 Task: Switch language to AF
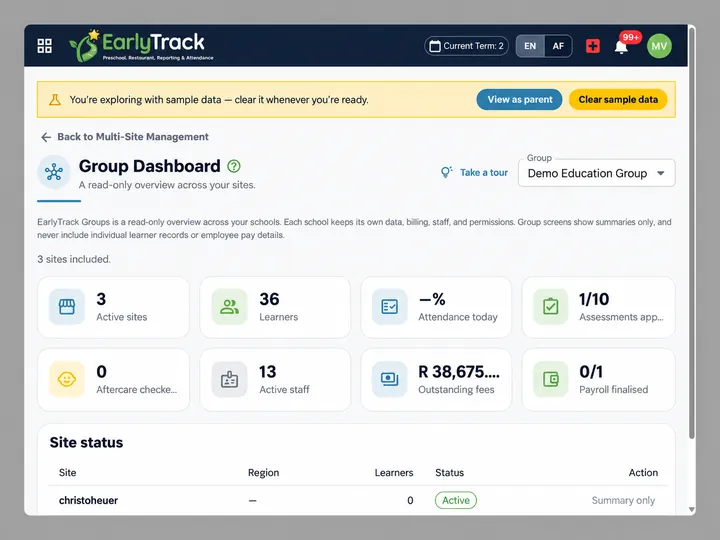(558, 46)
